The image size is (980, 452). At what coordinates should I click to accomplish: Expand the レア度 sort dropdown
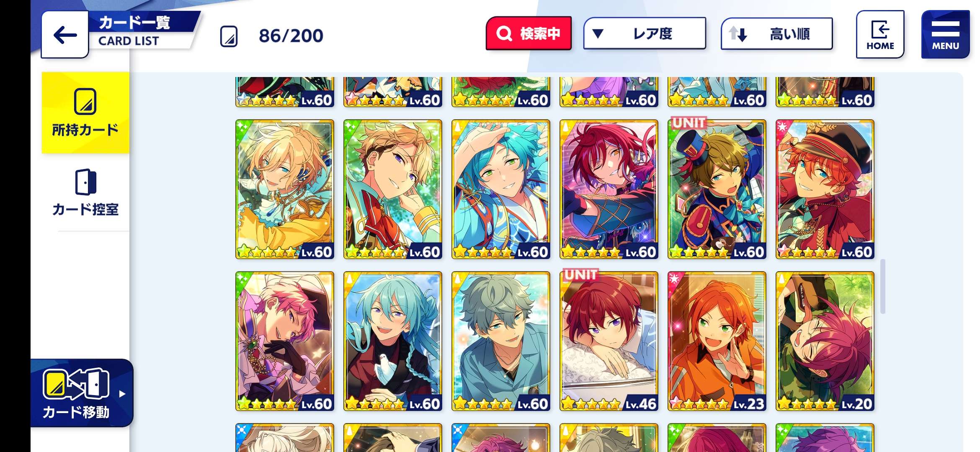(x=645, y=33)
